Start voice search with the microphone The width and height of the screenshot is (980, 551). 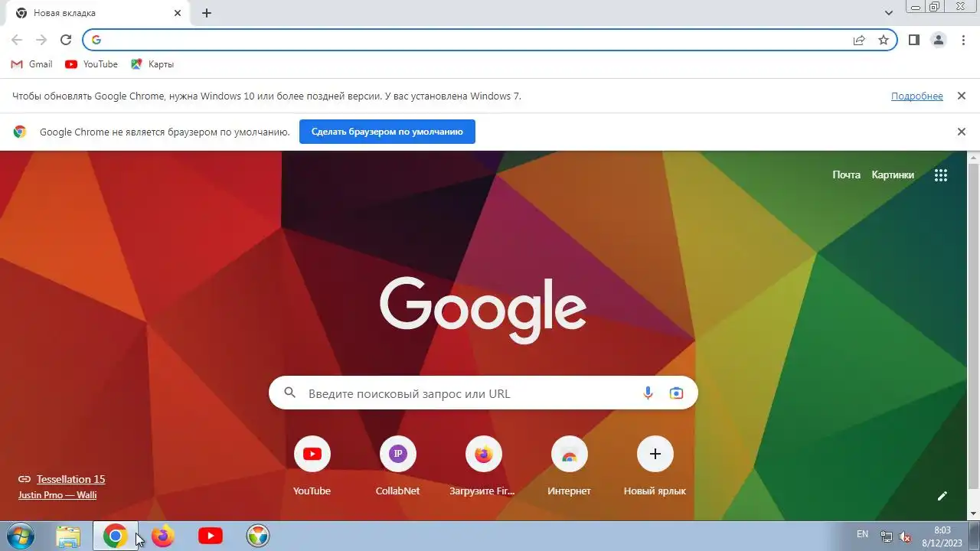[648, 393]
